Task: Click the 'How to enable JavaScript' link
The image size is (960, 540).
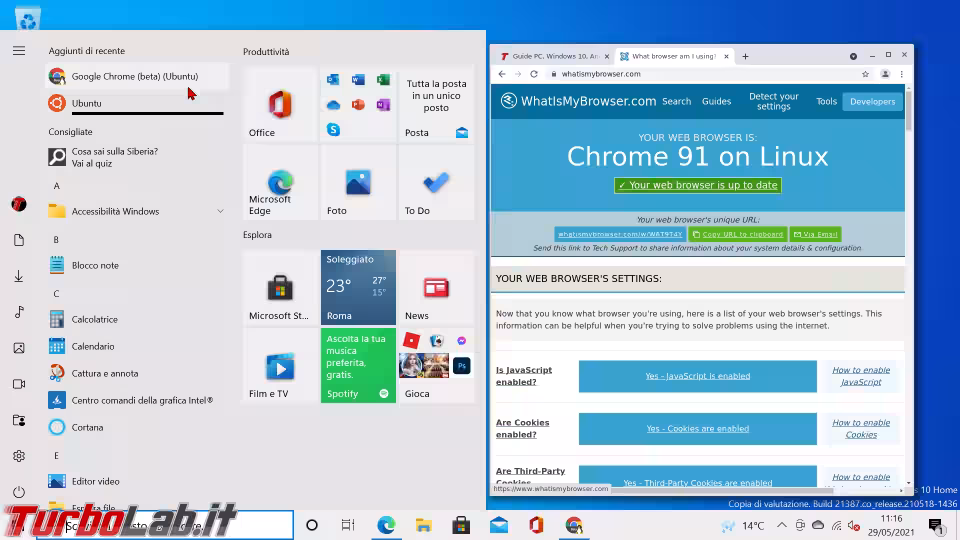Action: (861, 376)
